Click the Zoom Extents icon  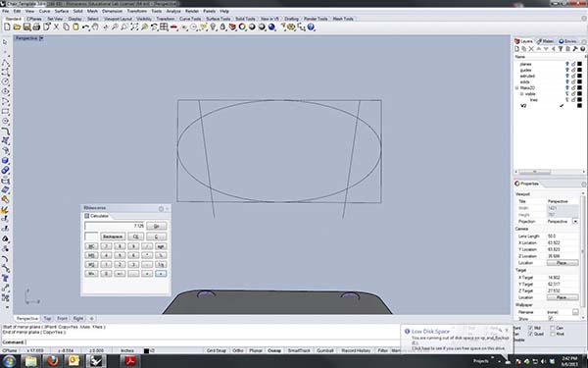pyautogui.click(x=134, y=27)
